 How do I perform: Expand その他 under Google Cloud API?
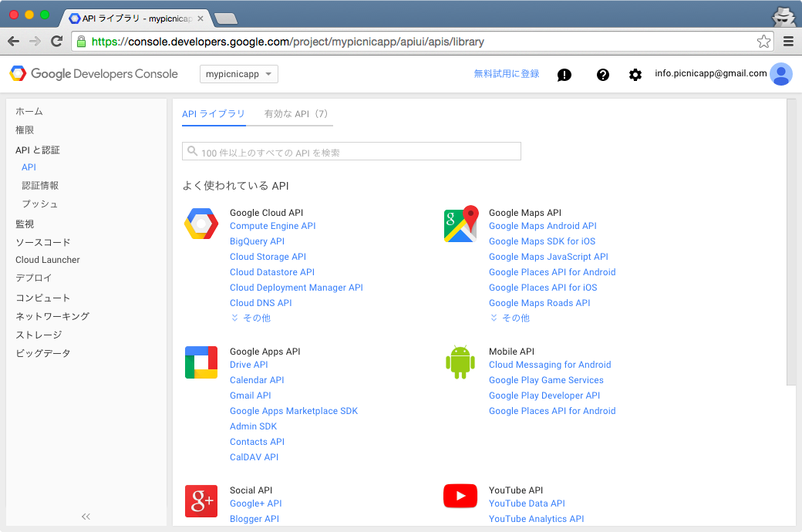(x=251, y=318)
